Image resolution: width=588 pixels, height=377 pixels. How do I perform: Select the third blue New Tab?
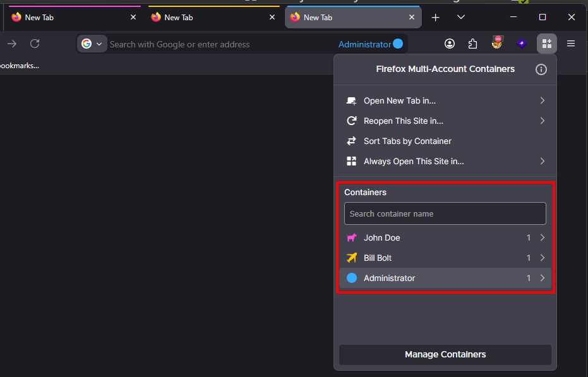[x=353, y=17]
